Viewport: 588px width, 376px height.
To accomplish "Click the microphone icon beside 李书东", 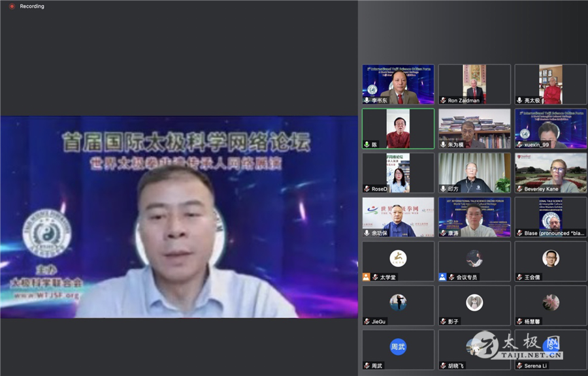I will pos(367,101).
